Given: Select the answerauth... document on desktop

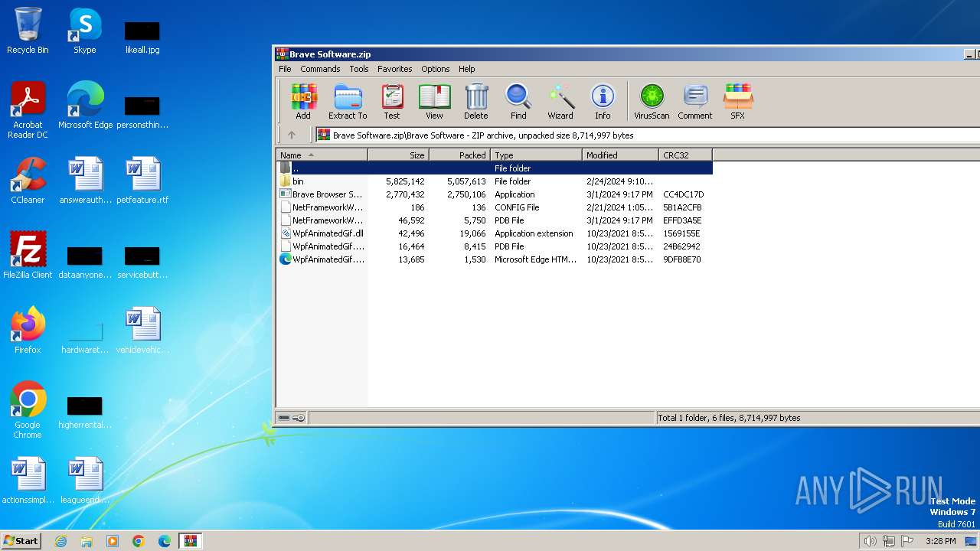Looking at the screenshot, I should click(85, 181).
